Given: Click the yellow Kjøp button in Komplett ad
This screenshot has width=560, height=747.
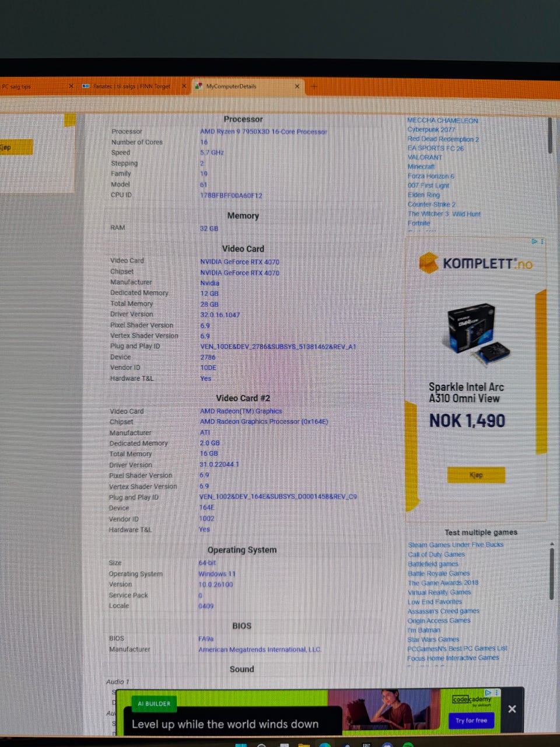Looking at the screenshot, I should point(476,475).
